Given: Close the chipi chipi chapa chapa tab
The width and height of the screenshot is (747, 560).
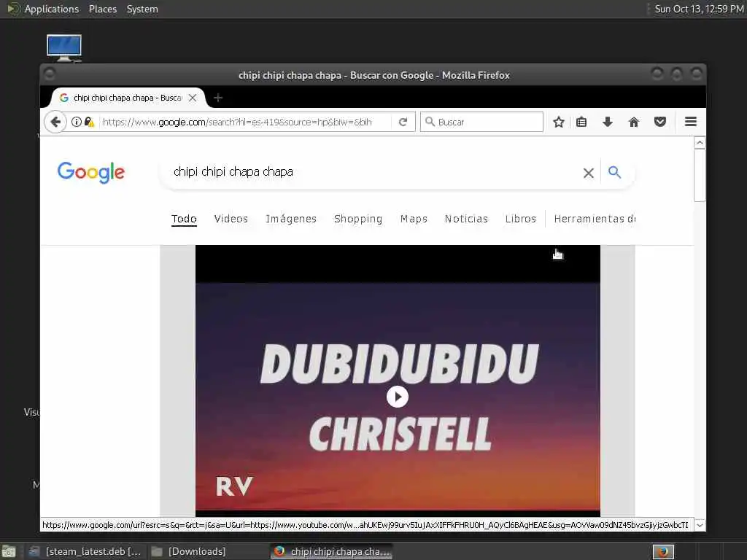Looking at the screenshot, I should coord(193,98).
